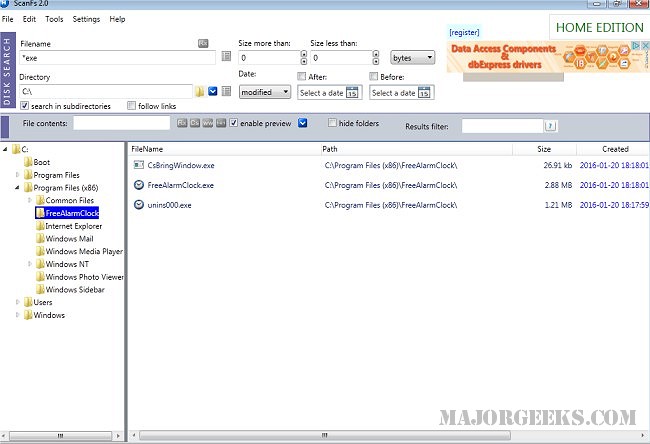Open the Before date calendar picker
650x444 pixels.
[423, 93]
